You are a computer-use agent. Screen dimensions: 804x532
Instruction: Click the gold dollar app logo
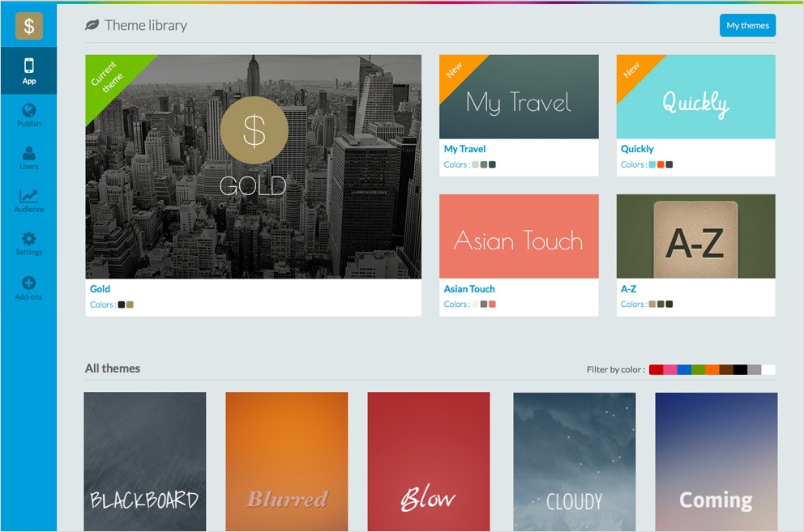[x=28, y=26]
